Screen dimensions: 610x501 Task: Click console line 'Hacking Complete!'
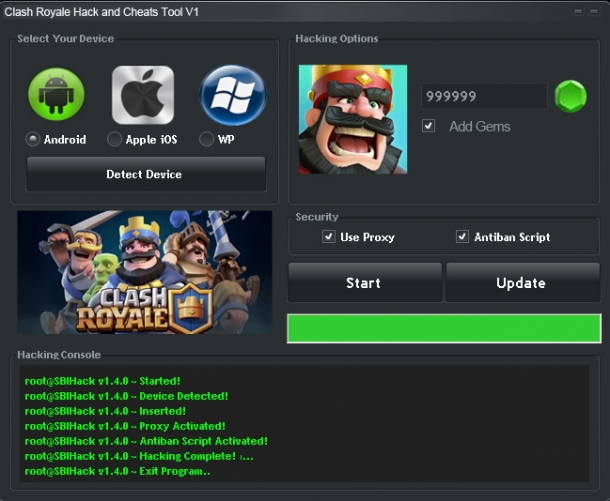tap(139, 456)
